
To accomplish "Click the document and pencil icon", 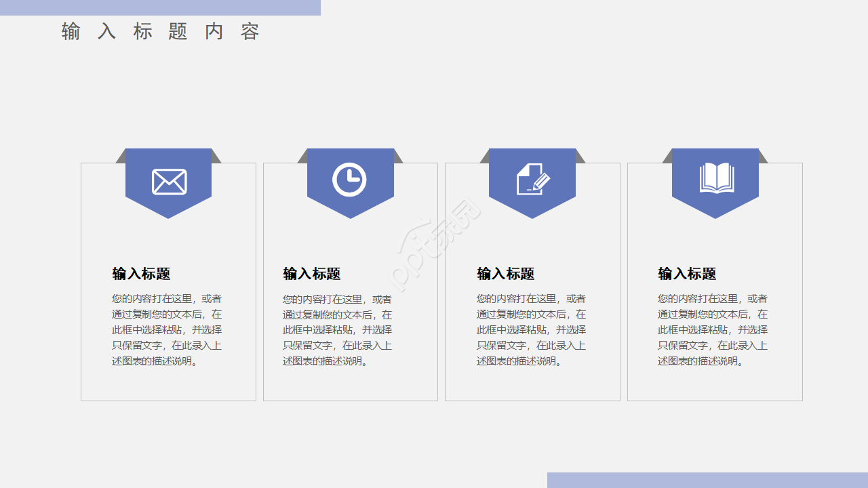I will 532,180.
